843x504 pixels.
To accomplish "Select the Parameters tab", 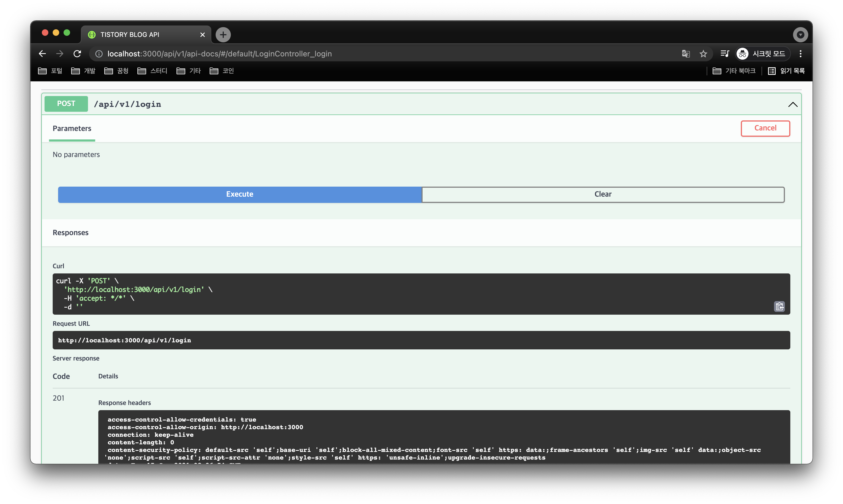I will point(72,128).
